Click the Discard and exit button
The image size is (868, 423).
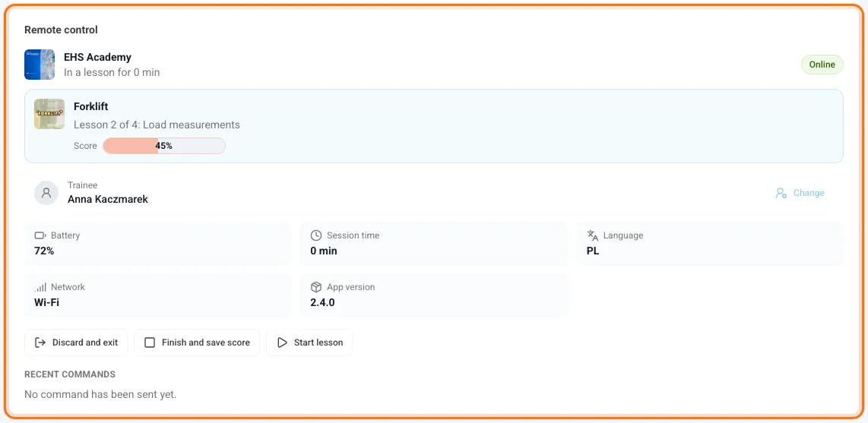tap(76, 343)
